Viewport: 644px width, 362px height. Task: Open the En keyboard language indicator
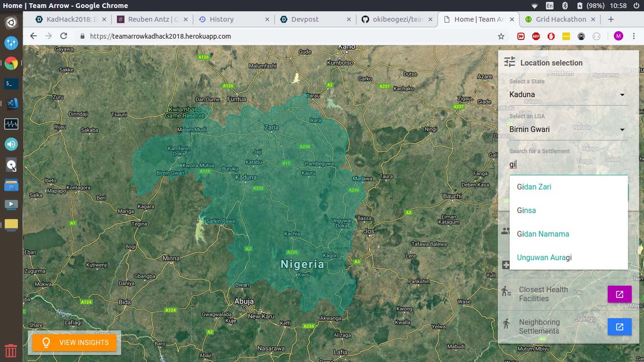pyautogui.click(x=550, y=6)
